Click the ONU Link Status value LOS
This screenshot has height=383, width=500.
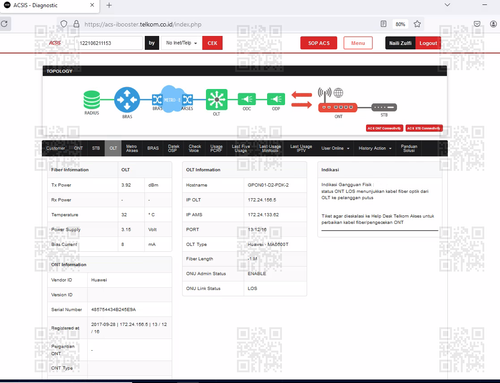pos(252,288)
